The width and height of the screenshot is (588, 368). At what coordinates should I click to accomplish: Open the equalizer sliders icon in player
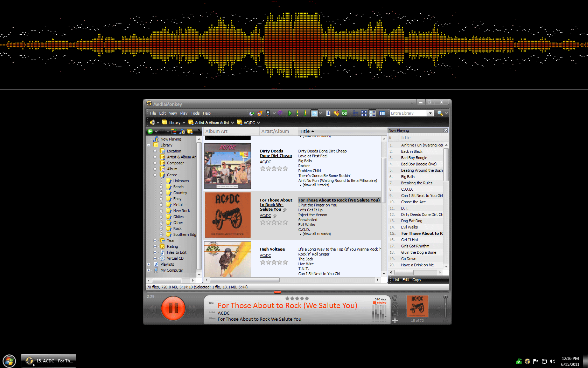(x=395, y=313)
